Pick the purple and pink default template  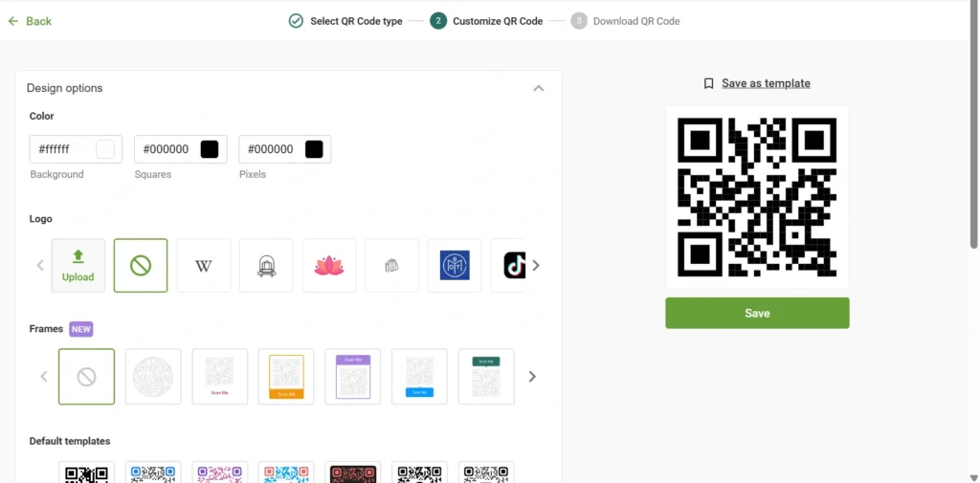click(220, 472)
